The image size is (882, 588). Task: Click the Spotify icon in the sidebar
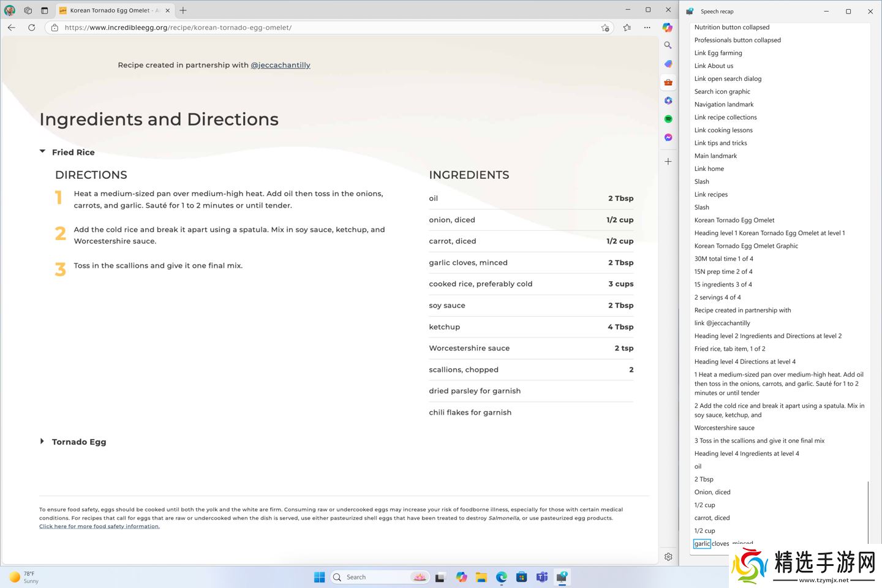(x=668, y=119)
